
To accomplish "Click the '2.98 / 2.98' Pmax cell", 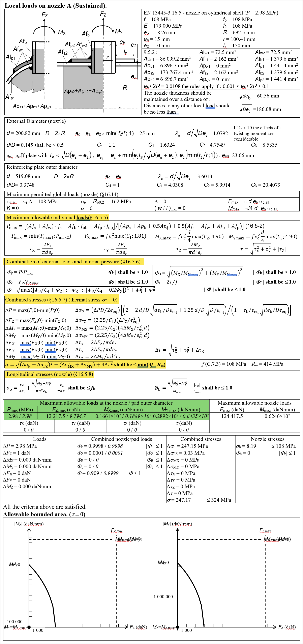I will [x=20, y=416].
